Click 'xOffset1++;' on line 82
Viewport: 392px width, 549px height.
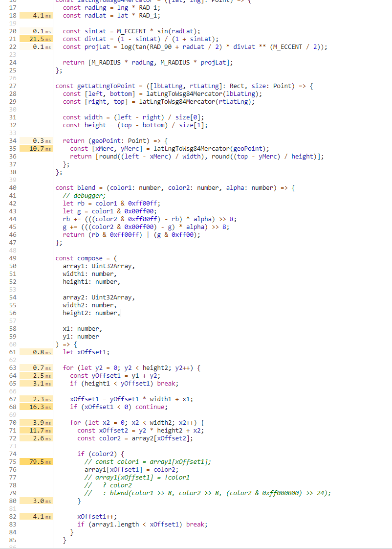97,517
